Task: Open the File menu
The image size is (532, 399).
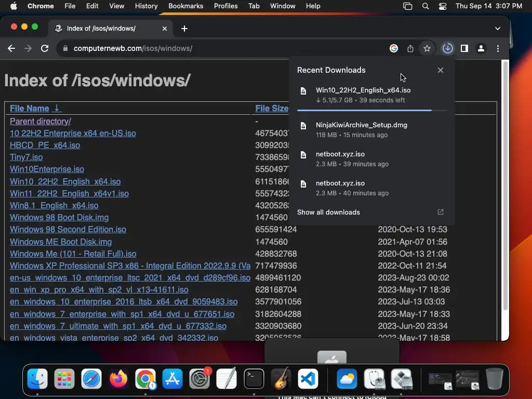Action: (x=70, y=6)
